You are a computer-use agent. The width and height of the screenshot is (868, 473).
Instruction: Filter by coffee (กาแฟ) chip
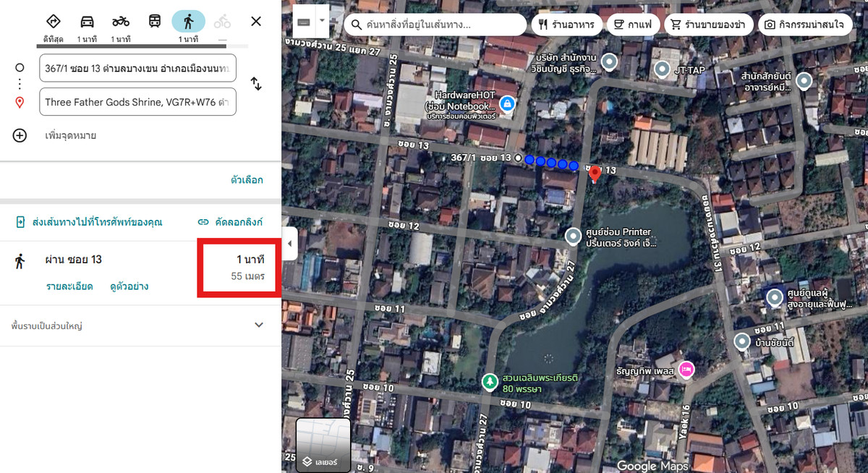[x=632, y=25]
